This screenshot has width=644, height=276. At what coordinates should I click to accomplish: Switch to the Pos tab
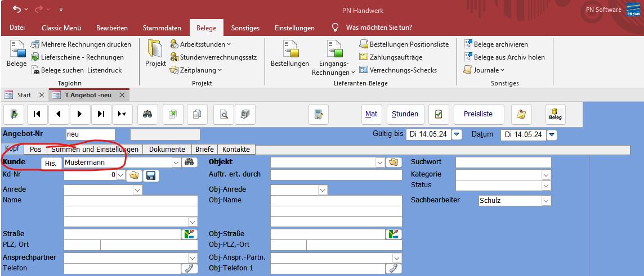(x=35, y=150)
